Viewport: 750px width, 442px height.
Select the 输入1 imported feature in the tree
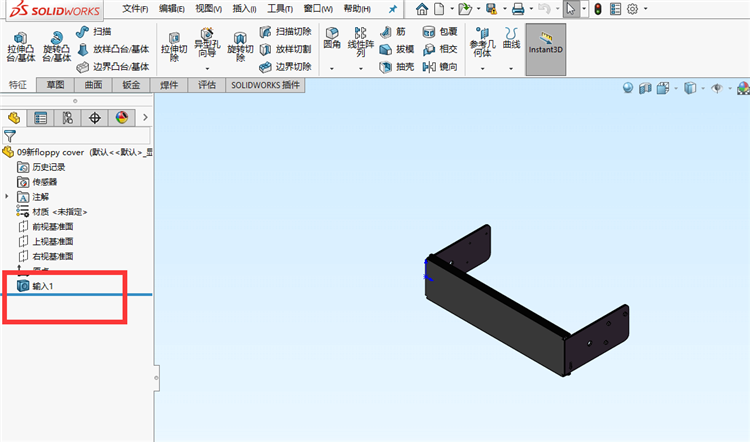(x=36, y=286)
